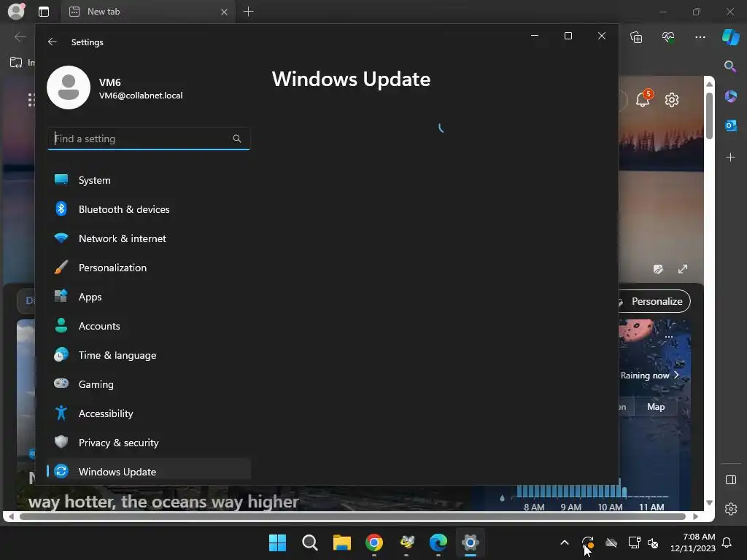The width and height of the screenshot is (747, 560).
Task: Open the System settings category
Action: [149, 180]
